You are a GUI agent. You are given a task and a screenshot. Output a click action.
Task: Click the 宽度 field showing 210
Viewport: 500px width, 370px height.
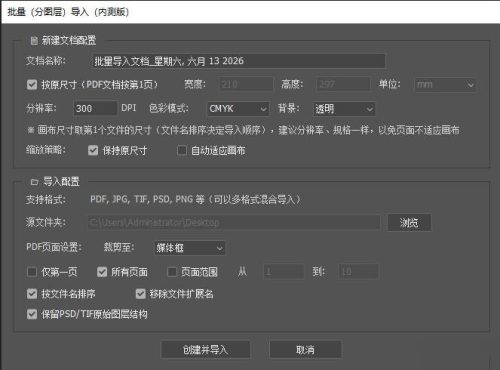(x=246, y=84)
